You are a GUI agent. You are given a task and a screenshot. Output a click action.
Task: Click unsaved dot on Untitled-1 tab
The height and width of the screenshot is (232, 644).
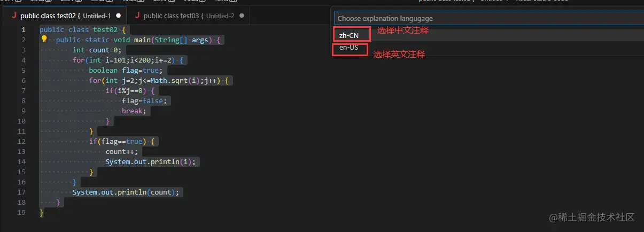pyautogui.click(x=119, y=16)
